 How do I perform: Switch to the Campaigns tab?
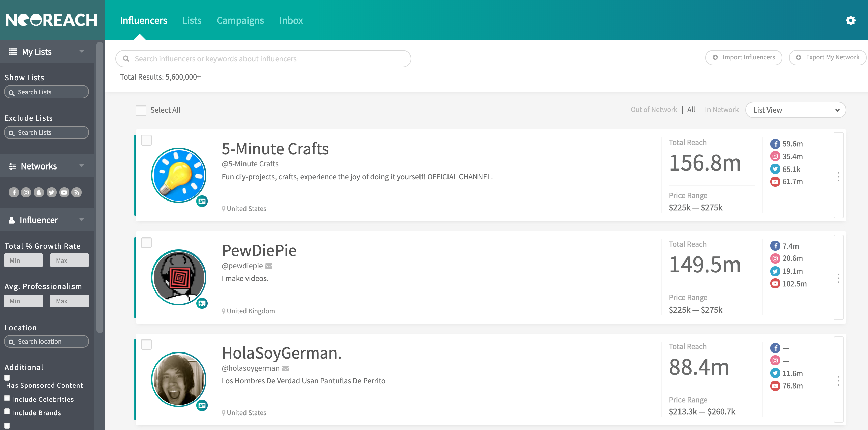tap(240, 20)
